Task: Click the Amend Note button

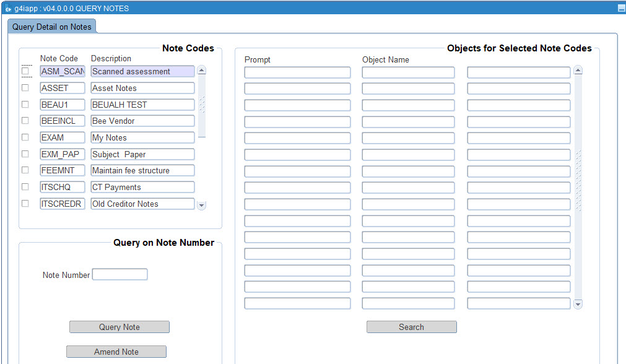Action: click(x=116, y=351)
